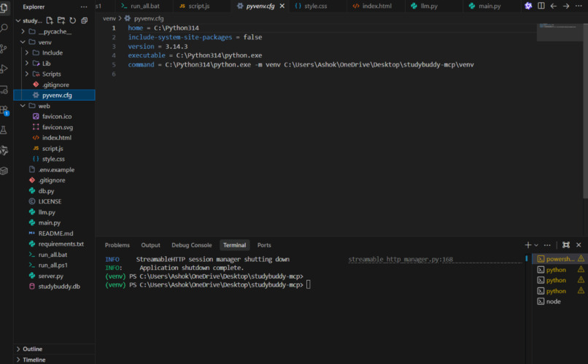Click the editor vertical scrollbar
The height and width of the screenshot is (364, 588).
(585, 111)
